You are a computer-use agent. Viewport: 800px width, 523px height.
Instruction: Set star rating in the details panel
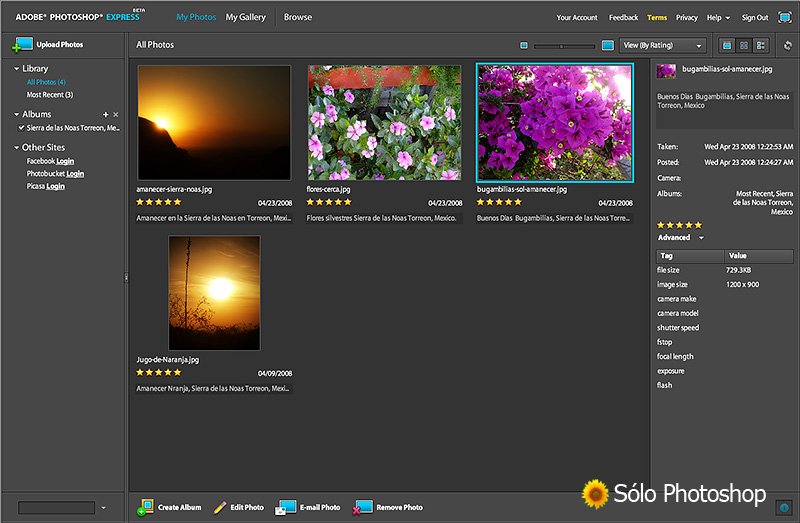point(680,225)
